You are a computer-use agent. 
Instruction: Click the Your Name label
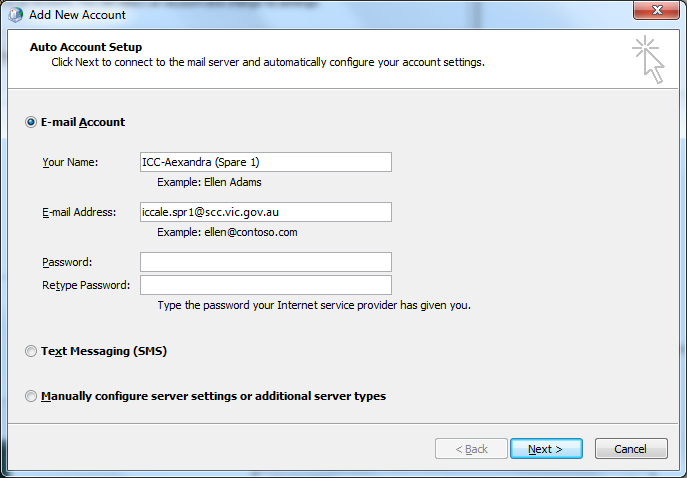pos(70,162)
